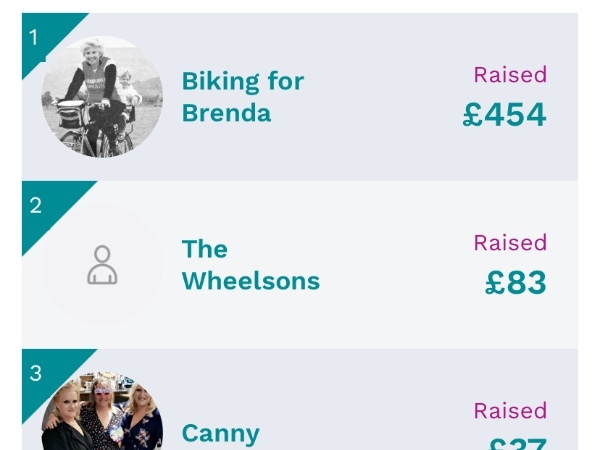The image size is (600, 450).
Task: Open The Wheelsons team link
Action: (x=251, y=265)
